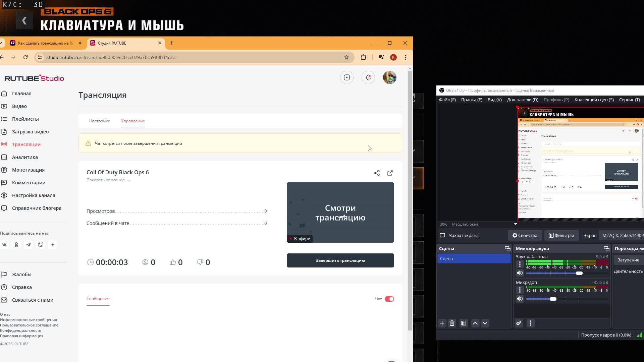Image resolution: width=644 pixels, height=362 pixels.
Task: Delete selected scene with trash icon in OBS
Action: point(452,323)
